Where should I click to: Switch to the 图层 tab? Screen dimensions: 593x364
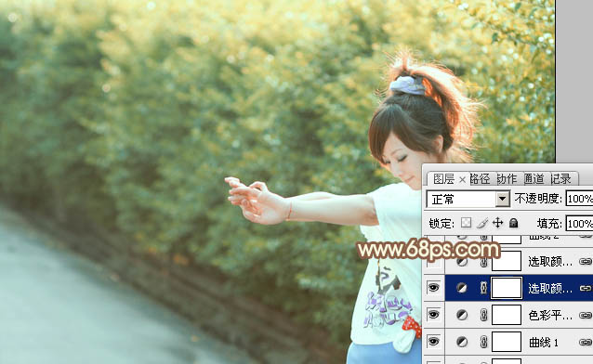tap(443, 179)
